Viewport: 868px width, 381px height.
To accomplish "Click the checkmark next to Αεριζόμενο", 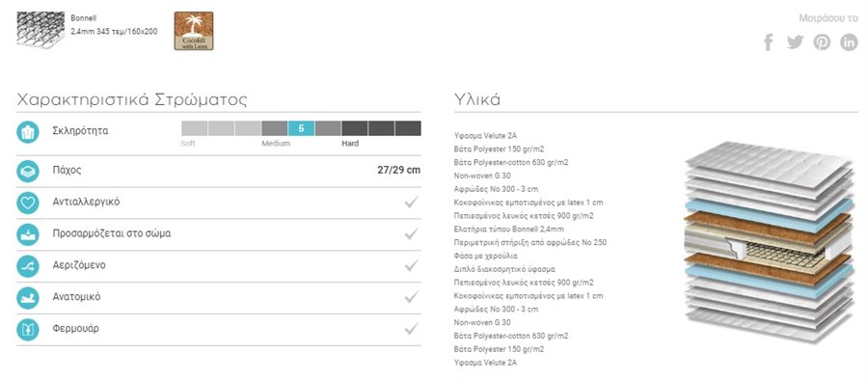I will point(411,265).
